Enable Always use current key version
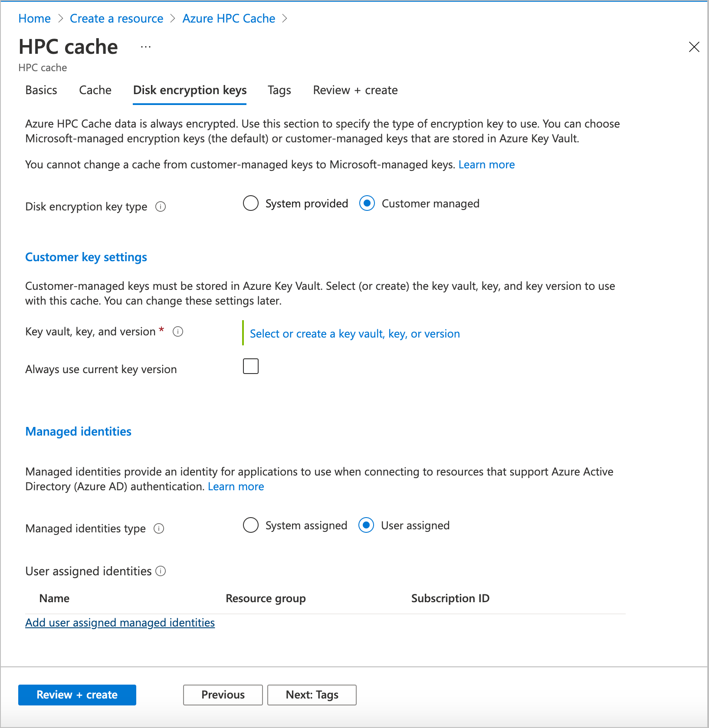The height and width of the screenshot is (728, 709). click(x=251, y=366)
